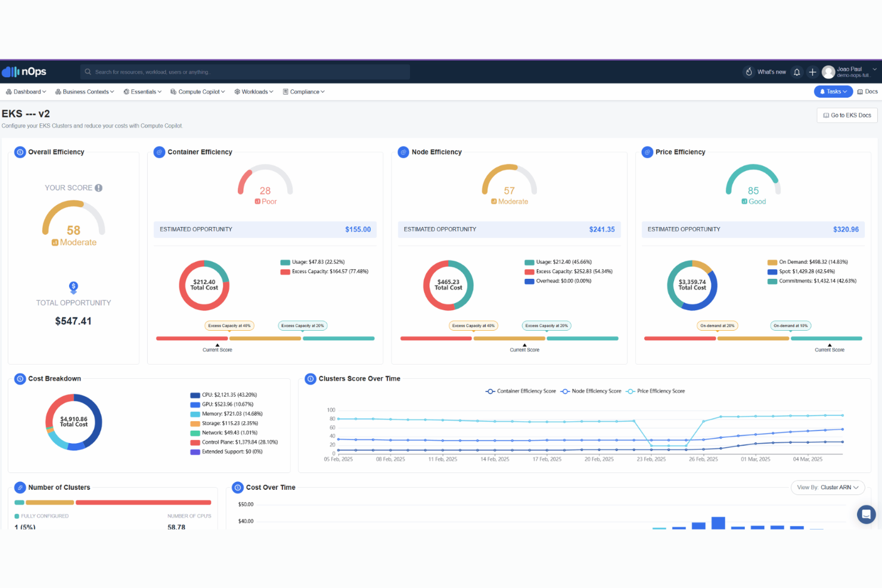Open the Tasks button

pos(833,91)
